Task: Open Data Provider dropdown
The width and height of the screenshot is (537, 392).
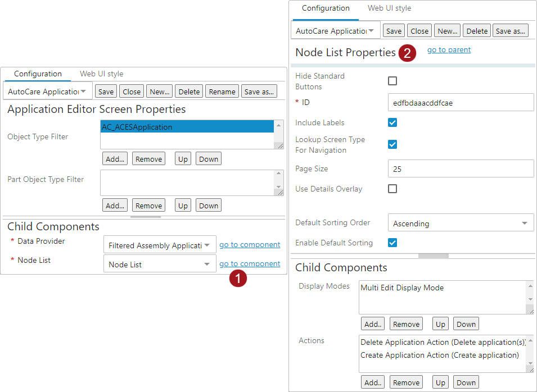Action: [x=160, y=245]
